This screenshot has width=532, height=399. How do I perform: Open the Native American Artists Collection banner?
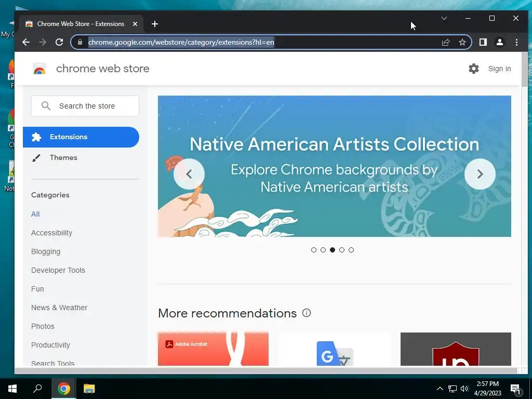coord(334,166)
